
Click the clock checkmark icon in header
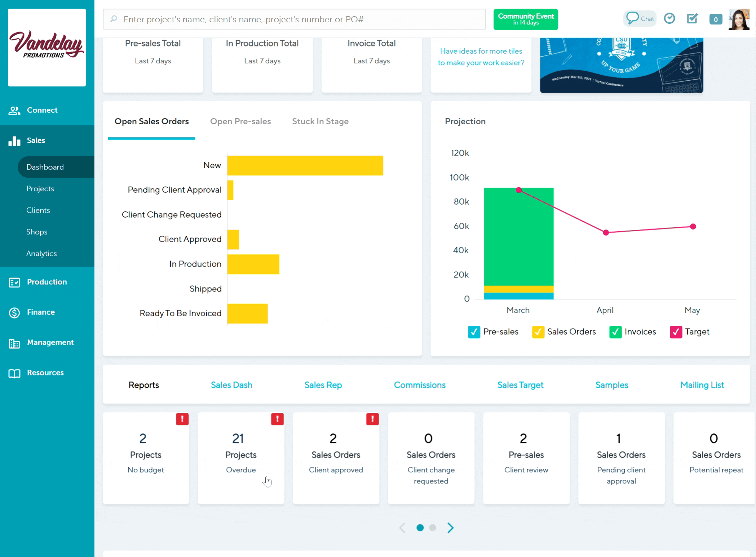[669, 18]
